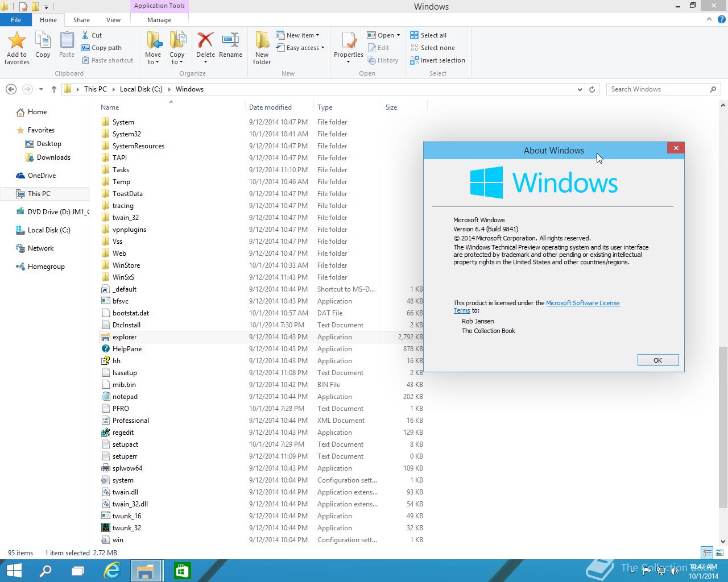Open the Store app on taskbar
Screen dimensions: 728x582
[x=182, y=571]
